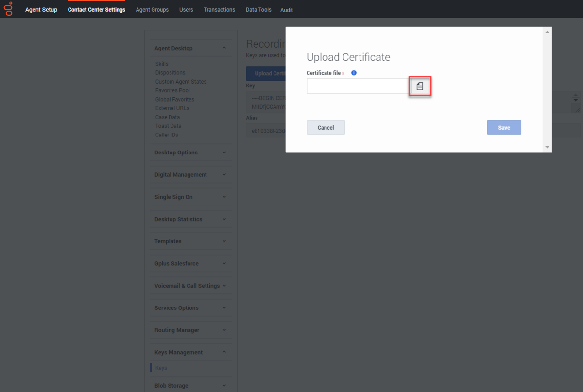Image resolution: width=583 pixels, height=392 pixels.
Task: Open Transactions tab
Action: (220, 10)
